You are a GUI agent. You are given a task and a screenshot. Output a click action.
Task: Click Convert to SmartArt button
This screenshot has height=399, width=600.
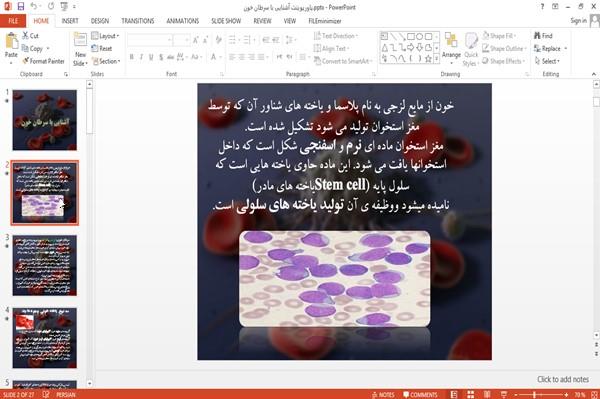click(342, 61)
